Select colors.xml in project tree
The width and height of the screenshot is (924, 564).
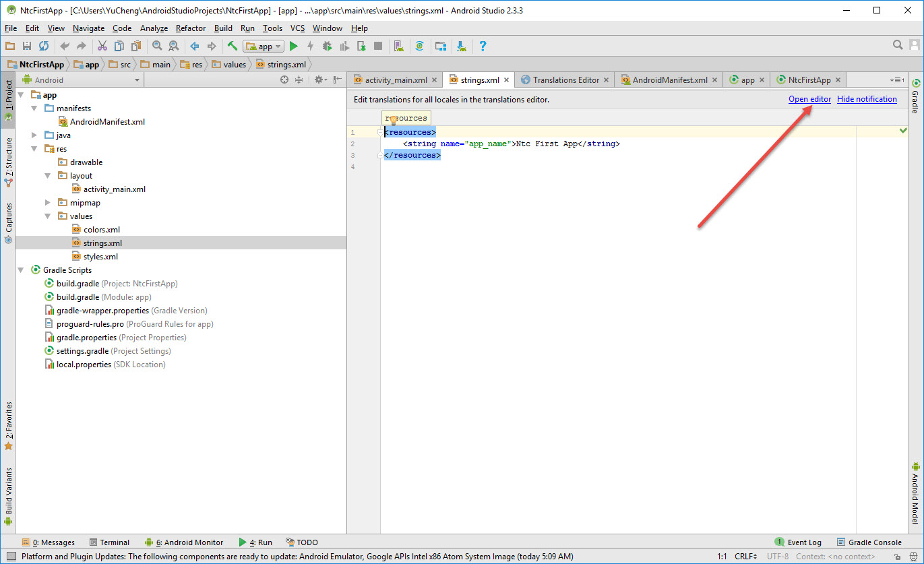click(102, 230)
